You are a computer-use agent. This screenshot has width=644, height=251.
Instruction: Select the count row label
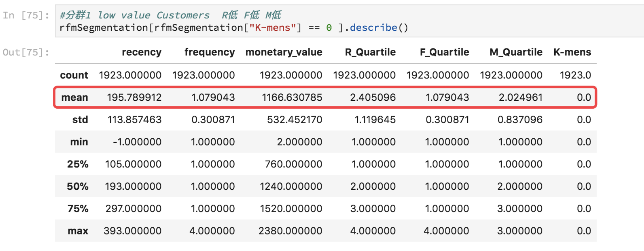(74, 75)
